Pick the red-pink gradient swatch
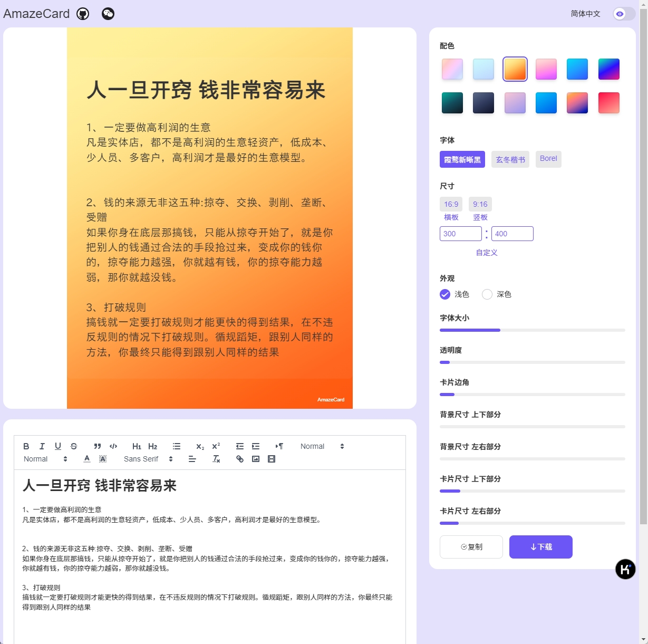The height and width of the screenshot is (644, 648). (x=609, y=103)
